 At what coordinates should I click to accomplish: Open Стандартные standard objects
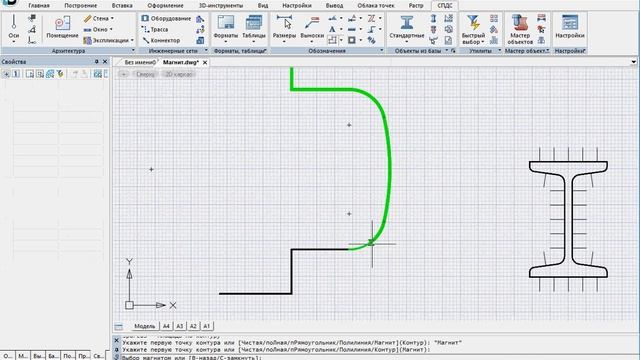[407, 29]
